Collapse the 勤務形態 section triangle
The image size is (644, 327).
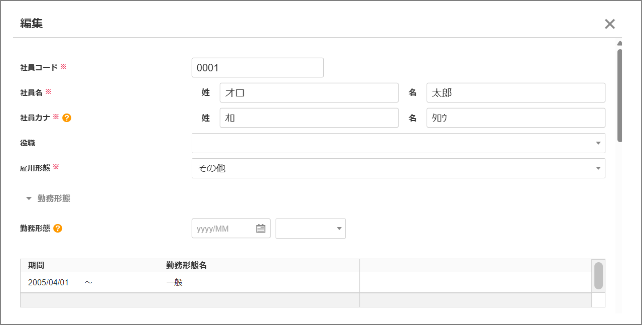click(x=29, y=198)
